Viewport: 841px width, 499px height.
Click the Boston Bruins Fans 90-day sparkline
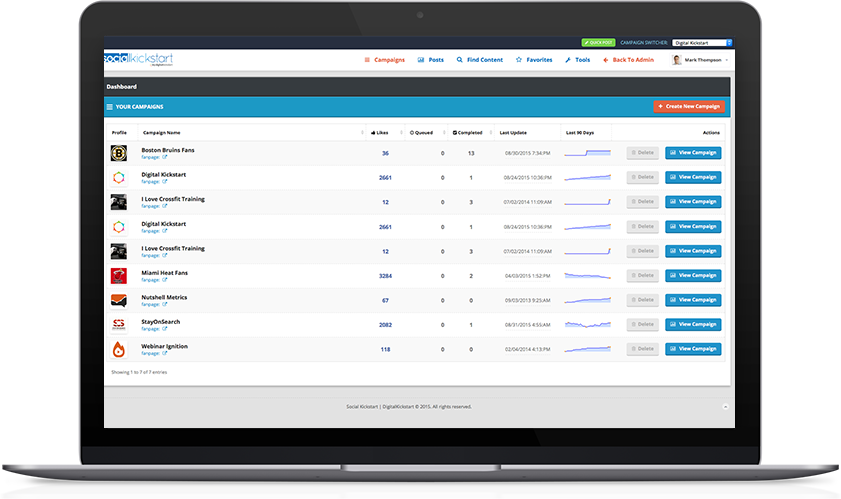pos(587,153)
